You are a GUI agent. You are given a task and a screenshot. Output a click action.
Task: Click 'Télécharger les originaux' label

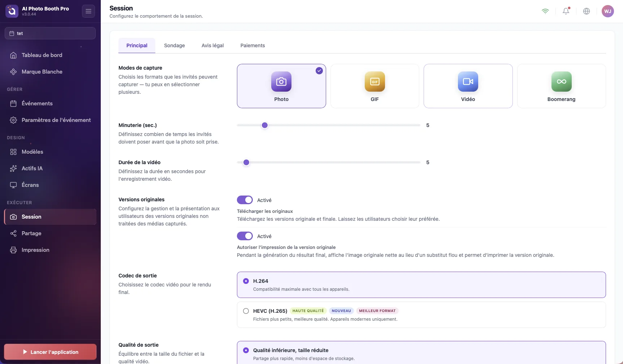(265, 211)
